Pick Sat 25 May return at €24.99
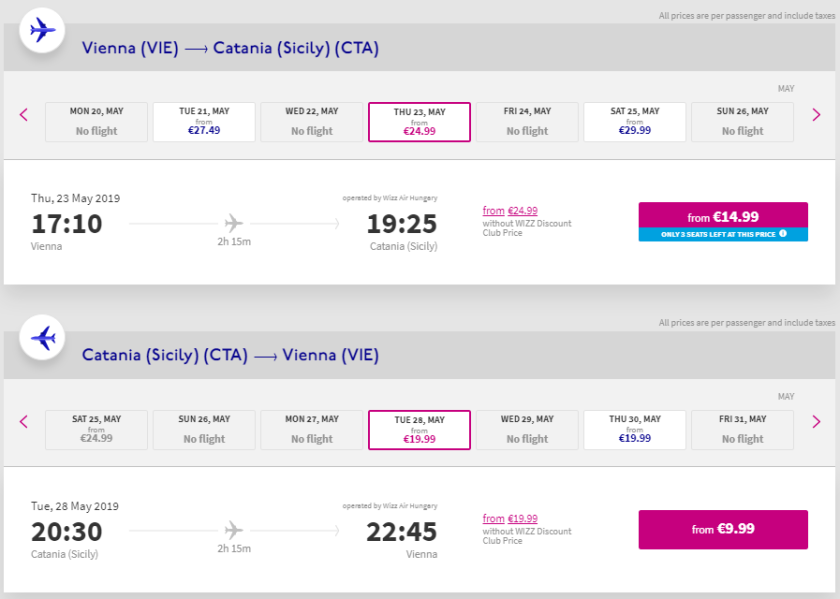Viewport: 840px width, 599px height. [96, 429]
